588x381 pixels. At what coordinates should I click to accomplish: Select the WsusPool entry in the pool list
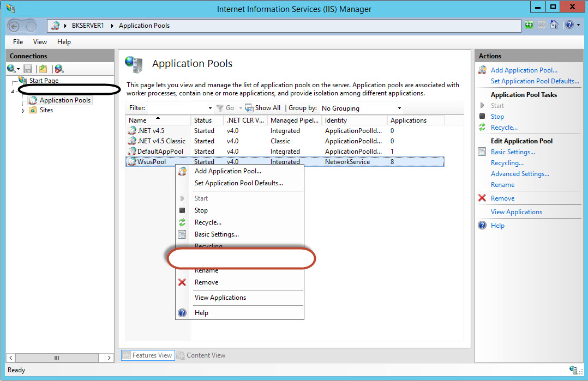(153, 161)
